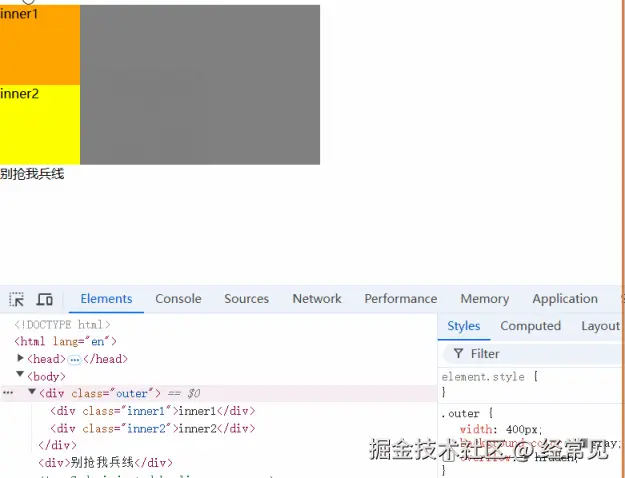The width and height of the screenshot is (625, 478).
Task: Collapse the body element node
Action: 20,374
